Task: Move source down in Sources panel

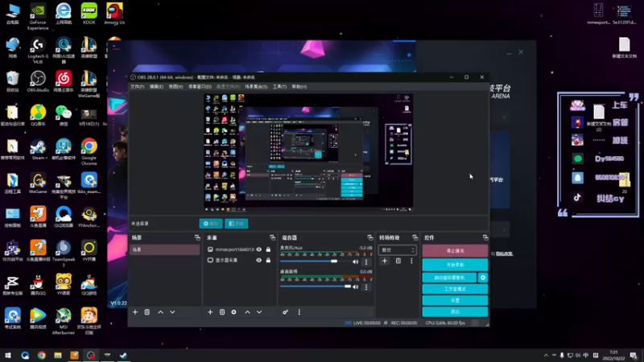Action: 259,312
